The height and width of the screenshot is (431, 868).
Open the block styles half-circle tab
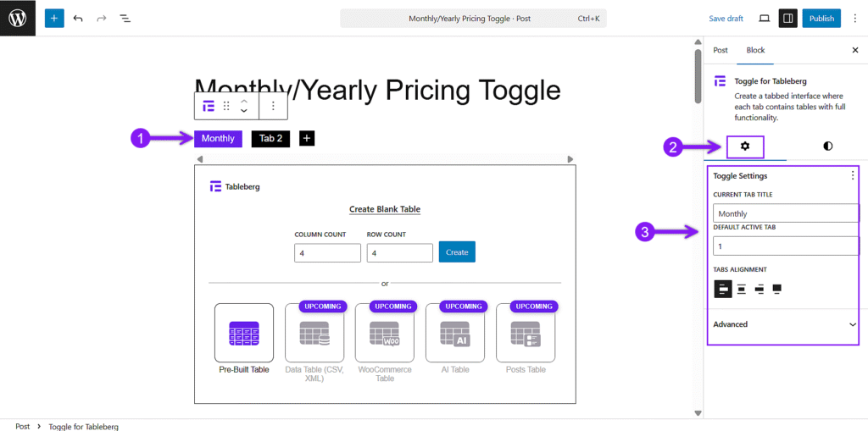pos(827,146)
